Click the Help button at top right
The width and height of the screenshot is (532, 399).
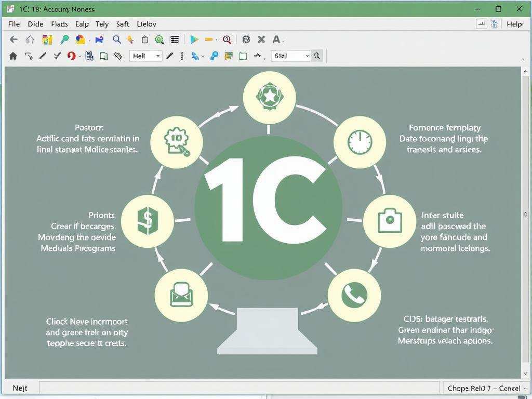pos(514,24)
